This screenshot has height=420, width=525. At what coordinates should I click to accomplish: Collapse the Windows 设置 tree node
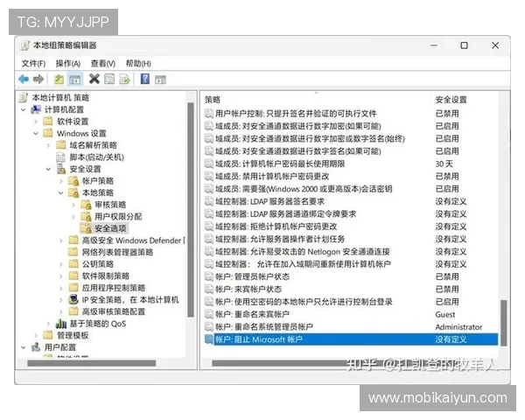(36, 134)
